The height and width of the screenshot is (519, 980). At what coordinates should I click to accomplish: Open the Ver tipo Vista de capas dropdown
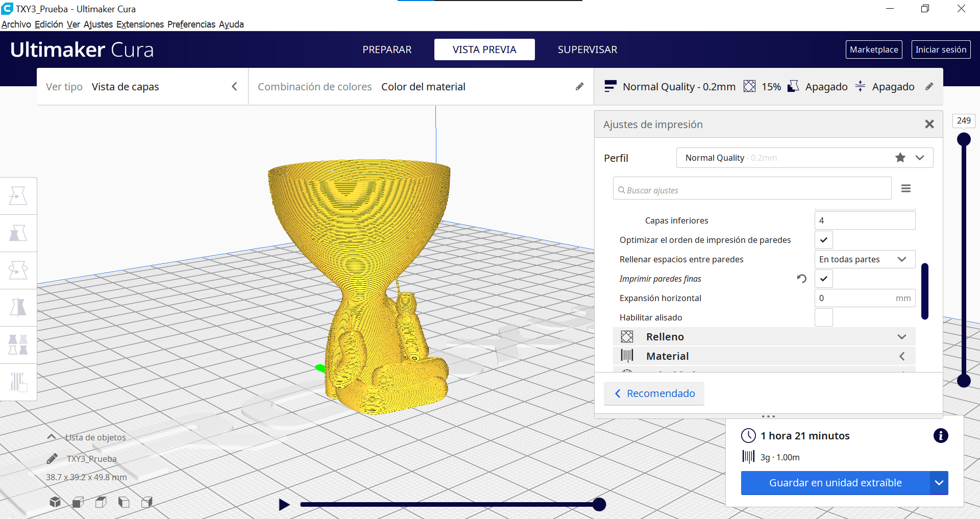click(x=142, y=87)
